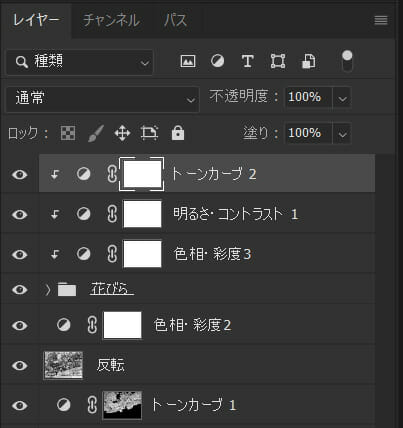Click the 不透明度 100% value field
Viewport: 403px width, 428px height.
point(308,97)
